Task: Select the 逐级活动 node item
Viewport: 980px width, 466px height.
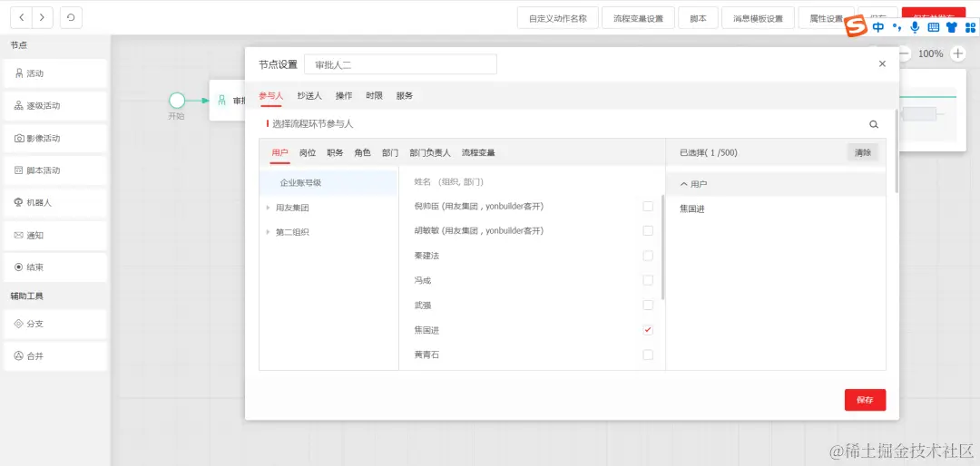Action: click(x=55, y=106)
